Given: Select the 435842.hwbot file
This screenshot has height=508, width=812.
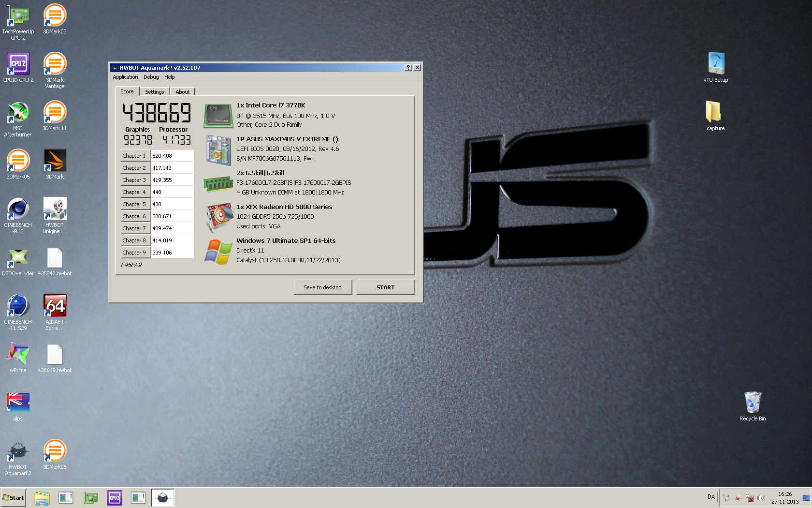Looking at the screenshot, I should (x=55, y=261).
